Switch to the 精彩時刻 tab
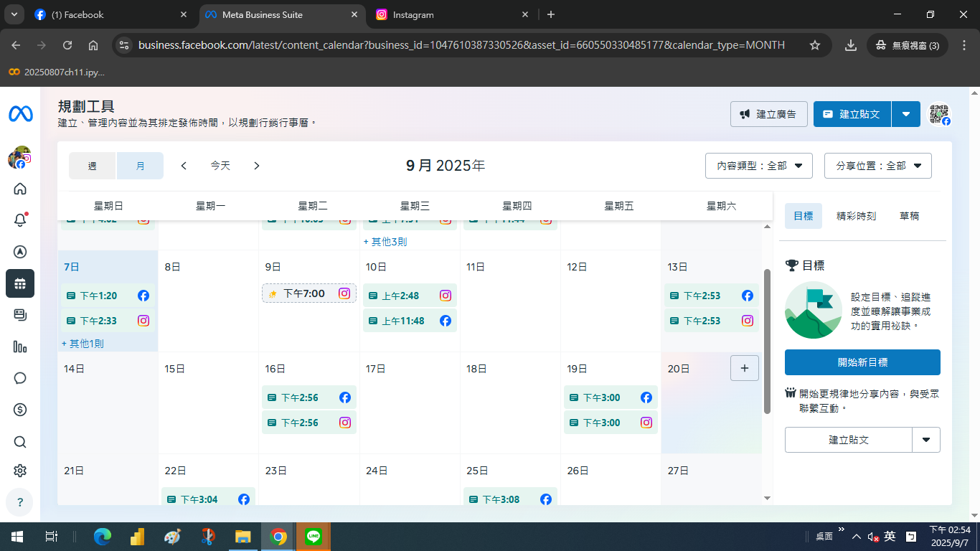The height and width of the screenshot is (551, 980). click(x=856, y=216)
